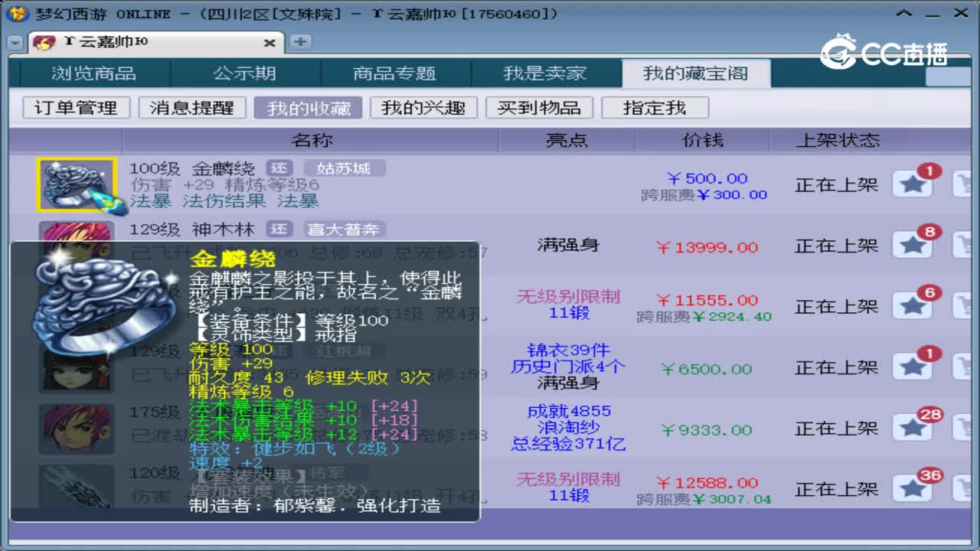Screen dimensions: 980x551
Task: Open 消息提醒 notifications
Action: (191, 108)
